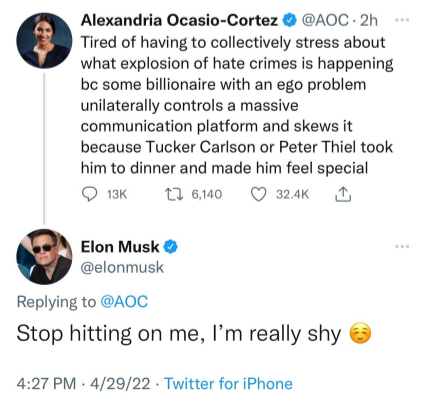Open three-dot menu on Elon Musk's tweet
The height and width of the screenshot is (397, 424).
coord(402,247)
